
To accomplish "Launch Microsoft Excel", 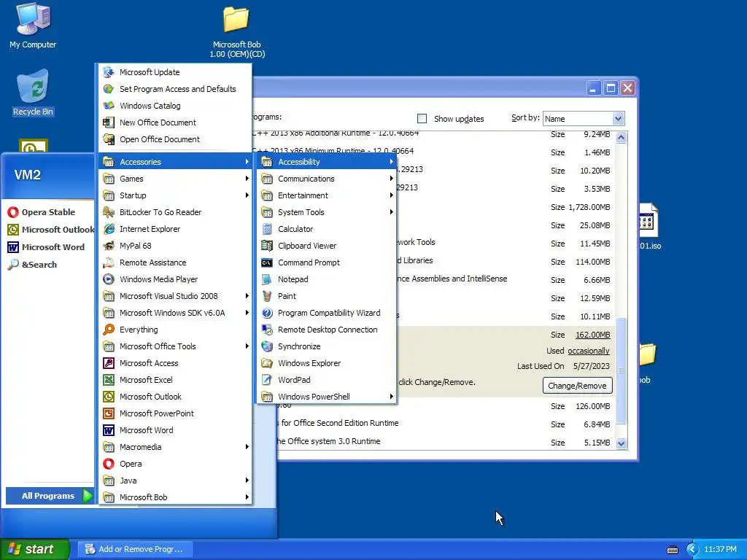I will (x=175, y=379).
